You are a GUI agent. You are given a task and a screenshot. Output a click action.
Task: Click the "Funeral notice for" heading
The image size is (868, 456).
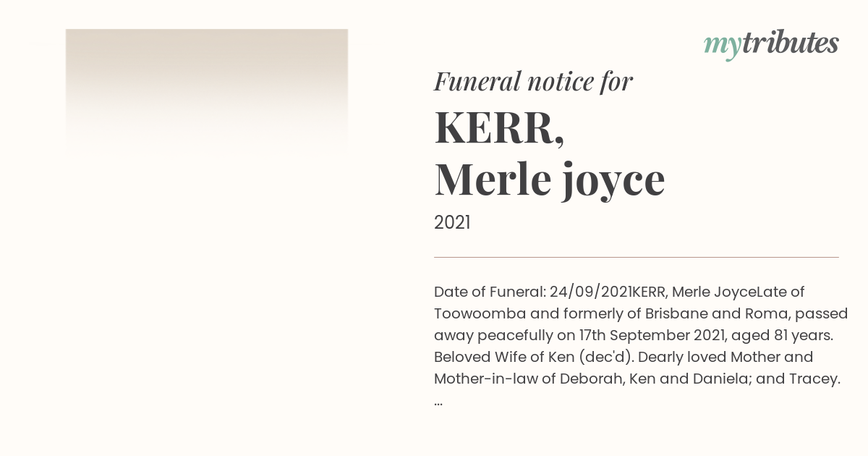tap(533, 81)
